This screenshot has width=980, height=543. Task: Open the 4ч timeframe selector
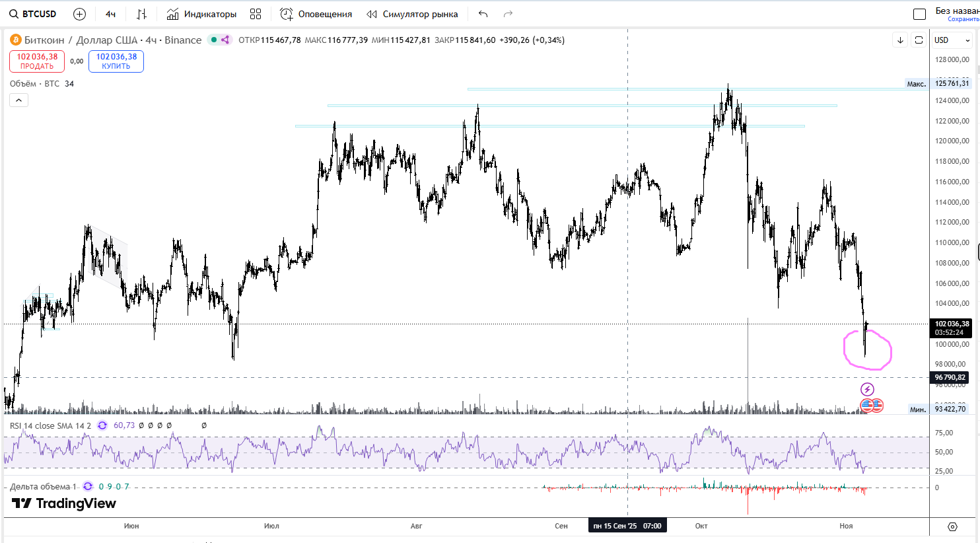(x=110, y=14)
